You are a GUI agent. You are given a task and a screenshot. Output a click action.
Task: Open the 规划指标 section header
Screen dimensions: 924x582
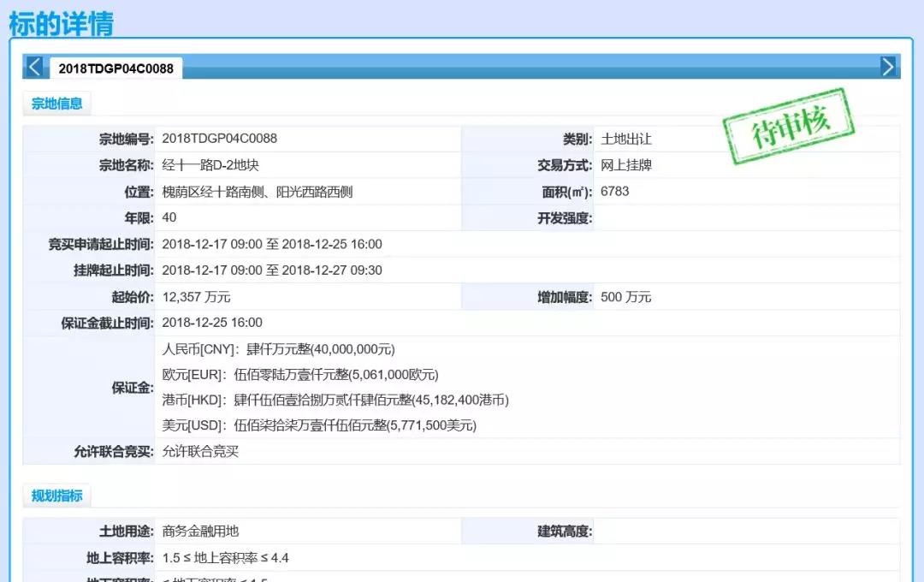pyautogui.click(x=56, y=496)
